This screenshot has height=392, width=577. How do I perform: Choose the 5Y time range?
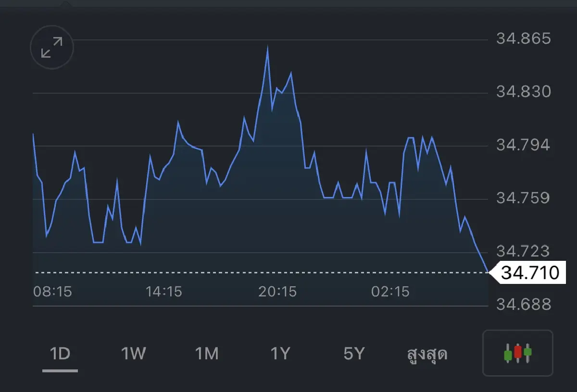(x=354, y=354)
